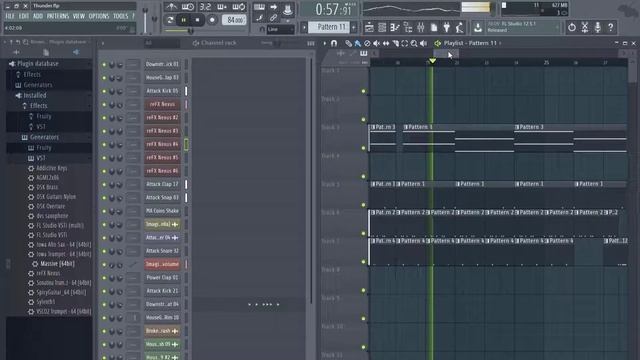The image size is (640, 360).
Task: Click the undo history power-like icon
Action: tap(572, 27)
